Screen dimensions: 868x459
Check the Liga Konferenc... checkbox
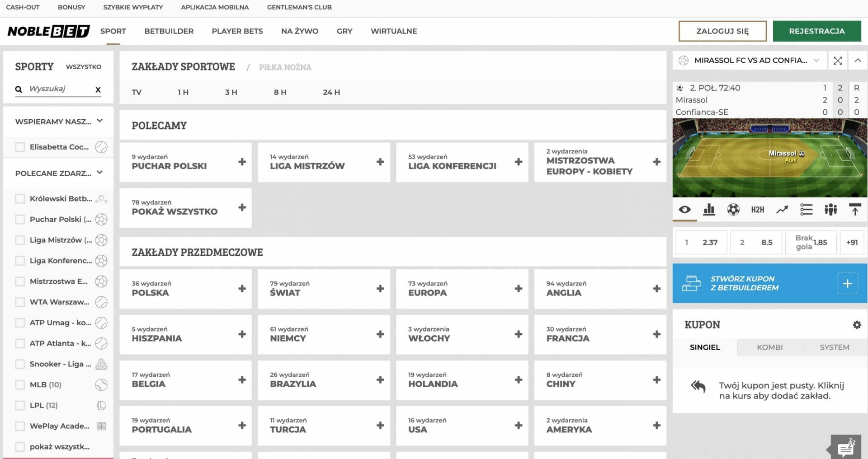pos(20,261)
